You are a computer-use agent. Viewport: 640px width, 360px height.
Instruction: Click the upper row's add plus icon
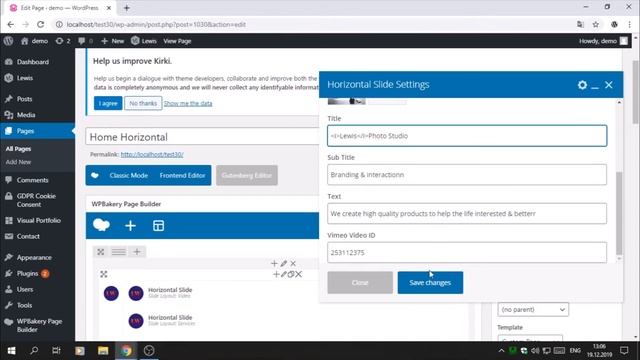tap(274, 264)
